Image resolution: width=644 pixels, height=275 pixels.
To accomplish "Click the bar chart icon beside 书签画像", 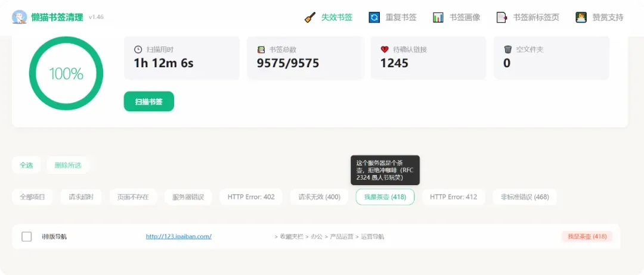I will click(438, 18).
